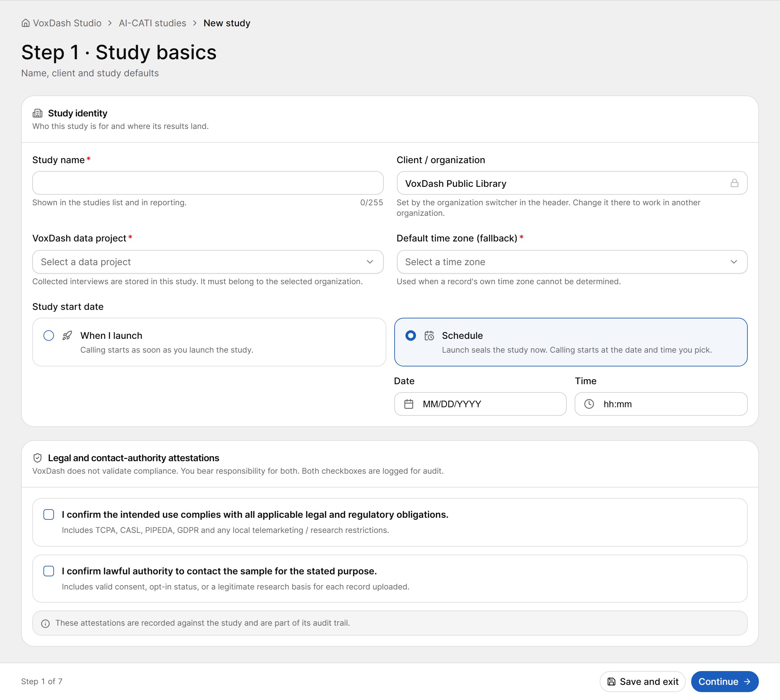The image size is (780, 700).
Task: Click the Study identity building icon
Action: (x=37, y=113)
